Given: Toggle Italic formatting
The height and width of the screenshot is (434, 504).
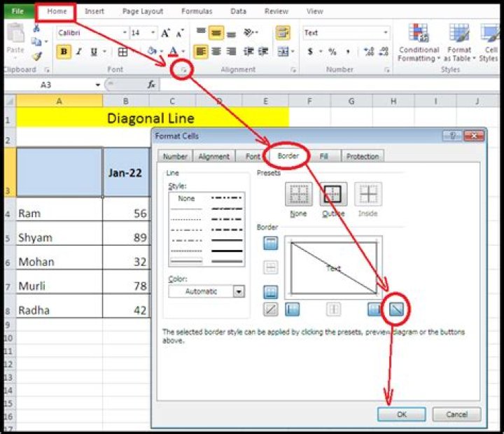Looking at the screenshot, I should click(x=78, y=51).
